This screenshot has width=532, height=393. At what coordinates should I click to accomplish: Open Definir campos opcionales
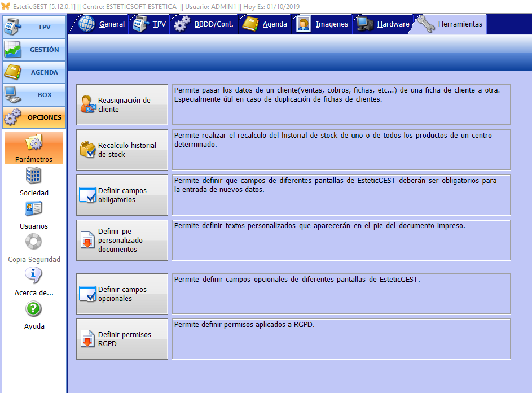[122, 294]
